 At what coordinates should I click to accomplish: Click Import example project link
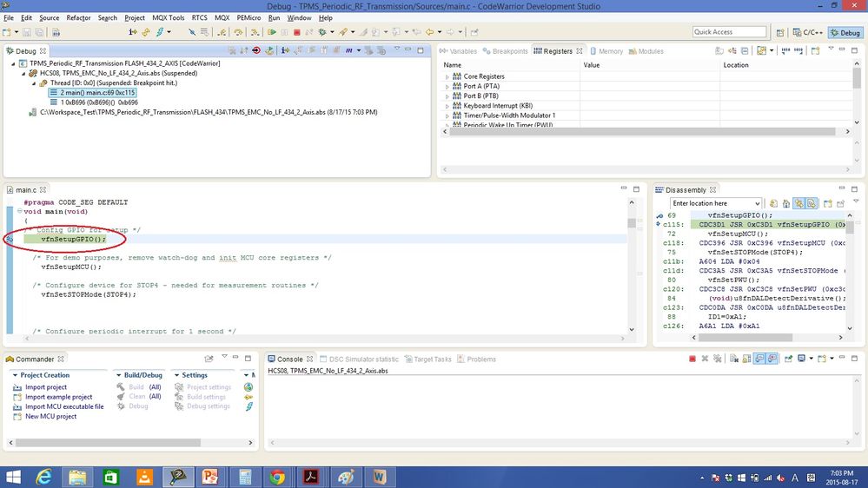[x=59, y=397]
